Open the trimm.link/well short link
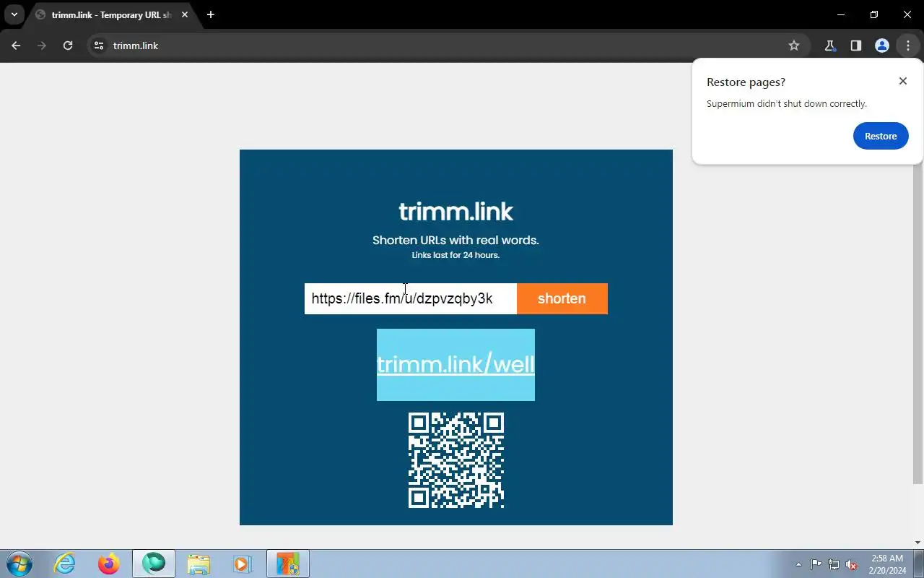This screenshot has width=924, height=578. [456, 364]
